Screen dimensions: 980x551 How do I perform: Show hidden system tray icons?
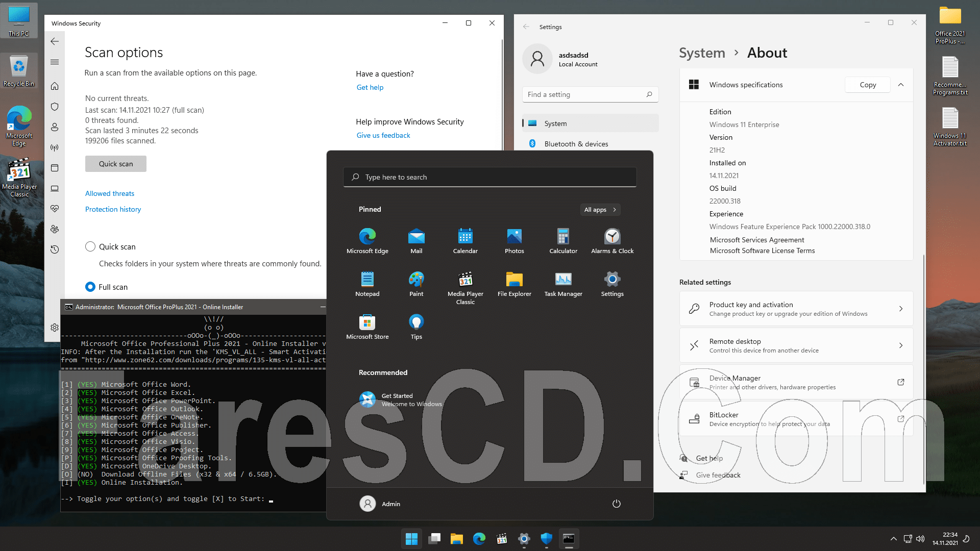click(x=893, y=539)
